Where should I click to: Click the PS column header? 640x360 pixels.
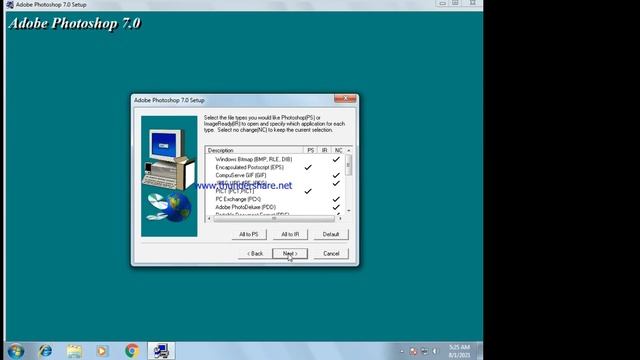(x=310, y=150)
